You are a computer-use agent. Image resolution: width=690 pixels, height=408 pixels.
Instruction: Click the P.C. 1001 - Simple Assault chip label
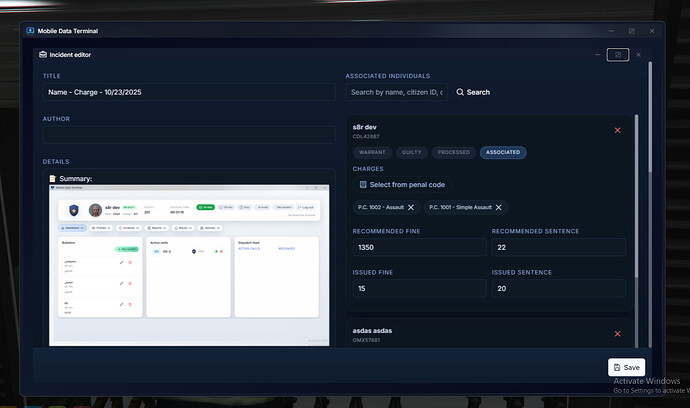click(x=460, y=207)
